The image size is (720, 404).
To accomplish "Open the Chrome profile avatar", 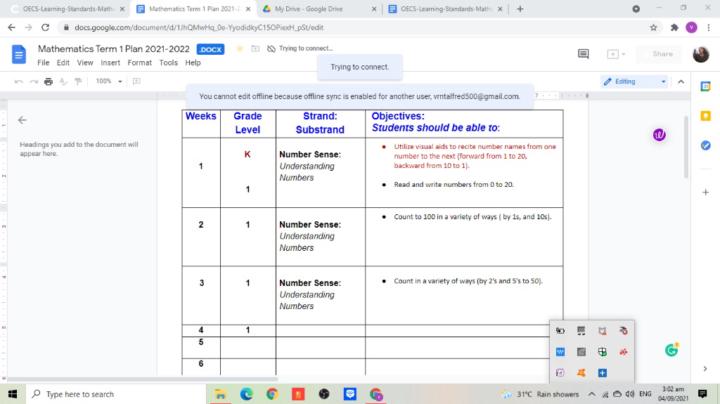I will pos(692,28).
